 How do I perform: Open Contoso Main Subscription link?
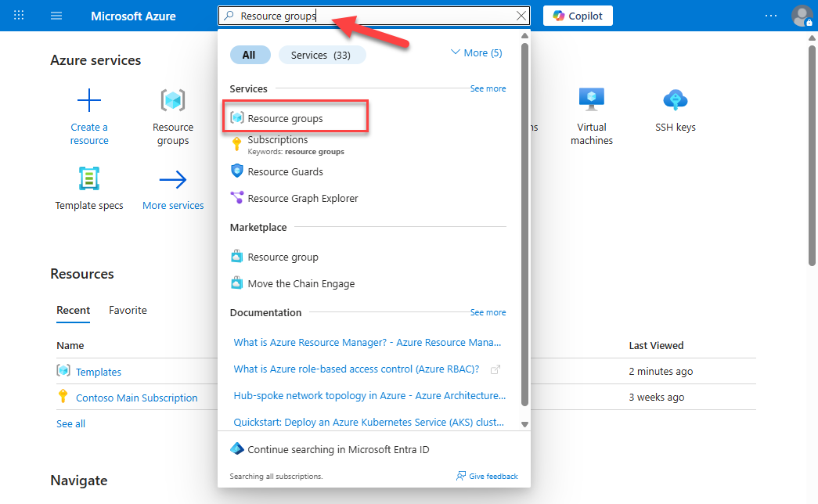(x=137, y=398)
